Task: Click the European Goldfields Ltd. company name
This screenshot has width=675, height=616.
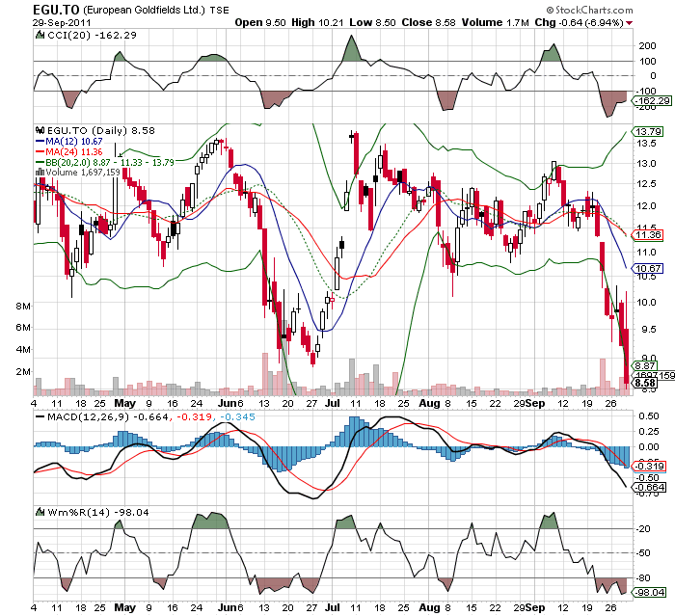Action: 145,10
